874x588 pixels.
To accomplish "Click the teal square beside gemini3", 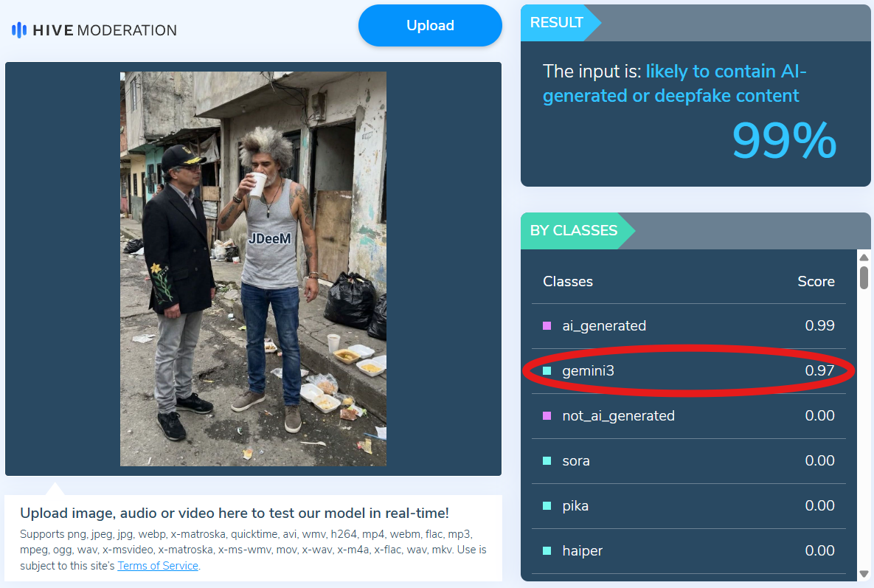I will (547, 370).
